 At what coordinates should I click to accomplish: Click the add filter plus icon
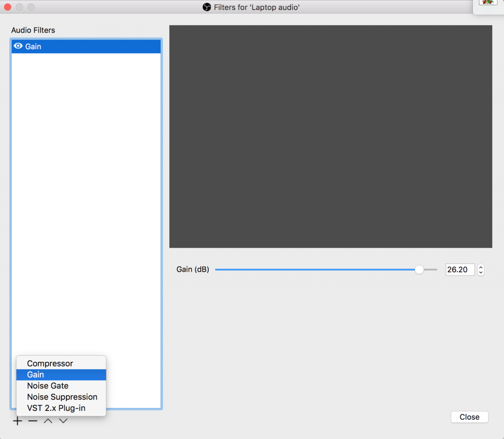[x=18, y=421]
